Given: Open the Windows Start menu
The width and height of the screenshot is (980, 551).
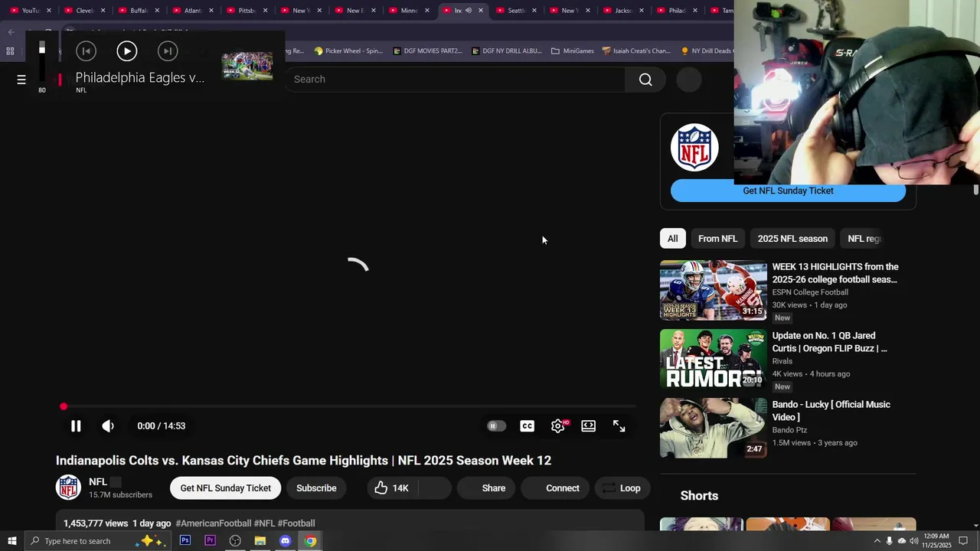Looking at the screenshot, I should point(11,541).
